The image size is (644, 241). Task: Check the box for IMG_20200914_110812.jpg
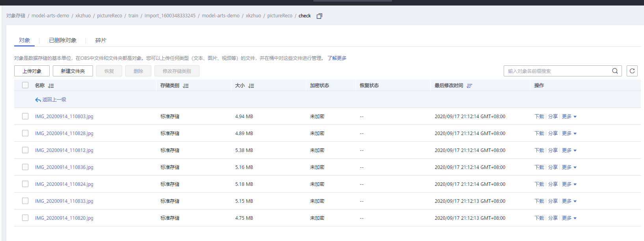click(x=25, y=150)
